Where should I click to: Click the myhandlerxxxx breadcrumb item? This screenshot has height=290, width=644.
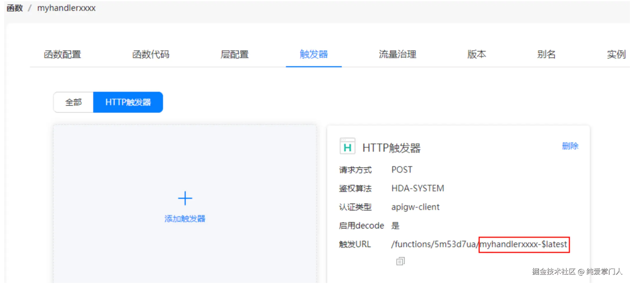[x=66, y=8]
